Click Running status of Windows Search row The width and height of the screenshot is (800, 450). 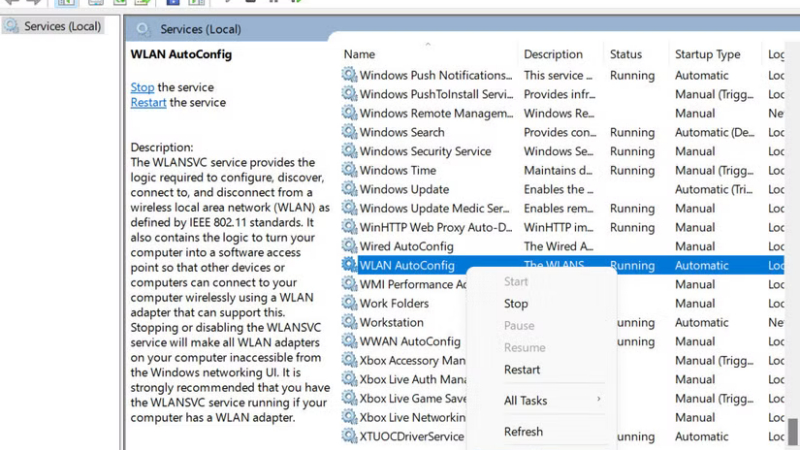click(632, 133)
